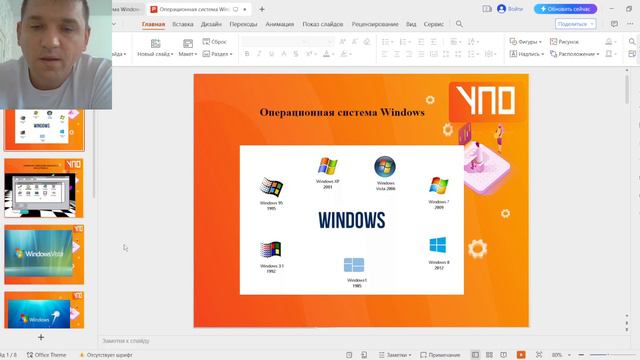Click the add slide plus button below thumbnails

(41, 337)
